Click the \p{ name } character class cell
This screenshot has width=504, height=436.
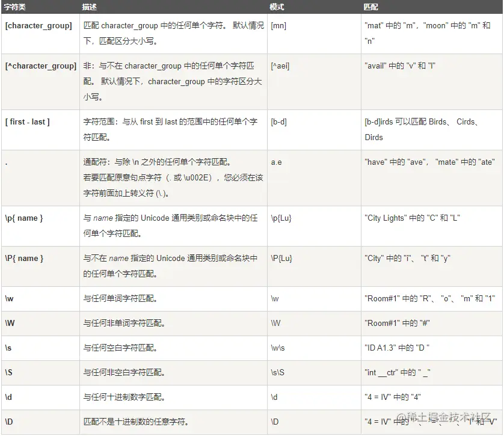(40, 226)
